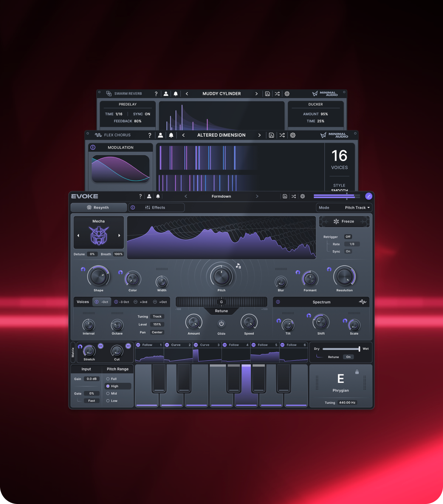Open settings gear in Flex Chorus
Viewport: 443px width, 504px height.
[x=293, y=135]
